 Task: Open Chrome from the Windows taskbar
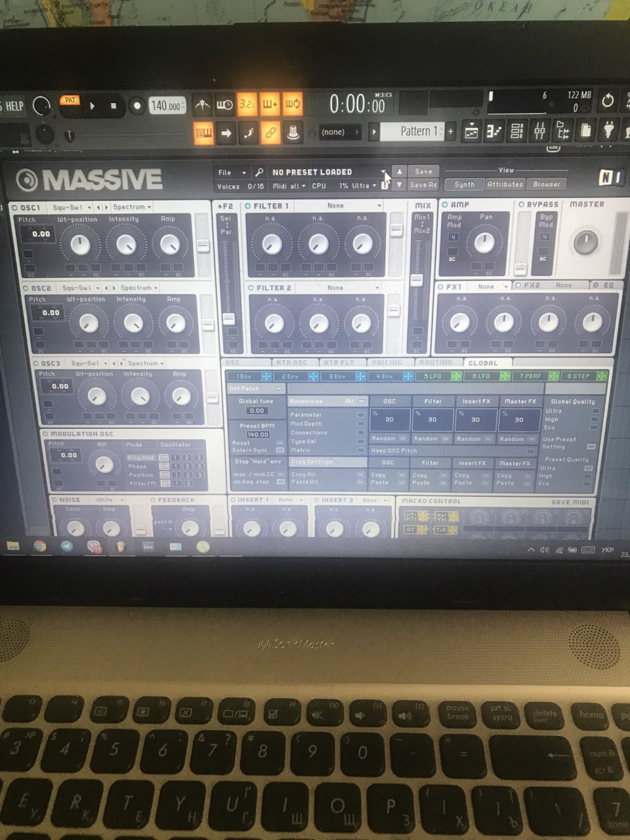click(40, 546)
